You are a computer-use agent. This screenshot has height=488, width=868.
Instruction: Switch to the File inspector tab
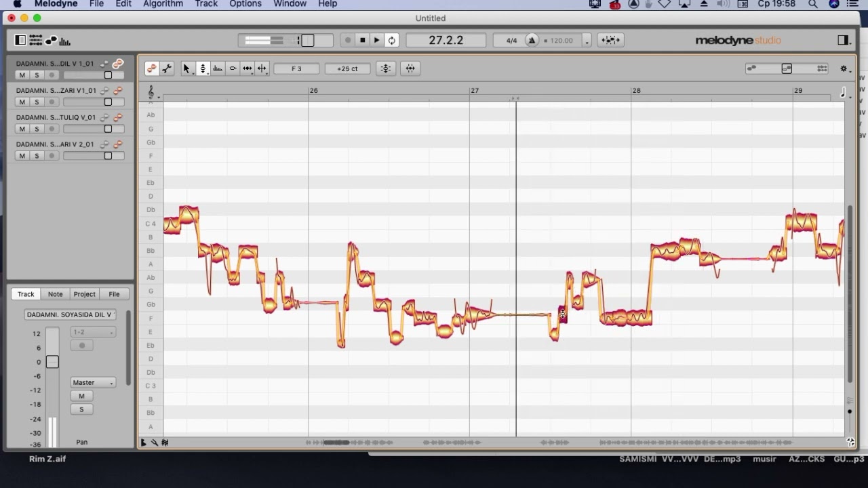(x=114, y=294)
